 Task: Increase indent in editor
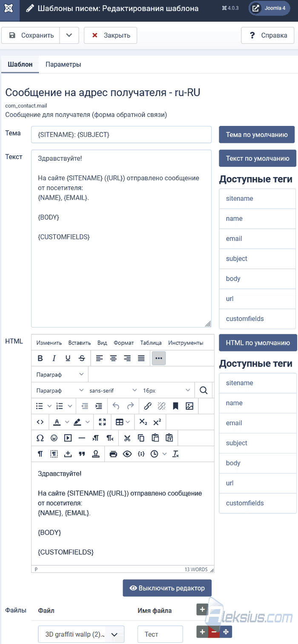[99, 406]
